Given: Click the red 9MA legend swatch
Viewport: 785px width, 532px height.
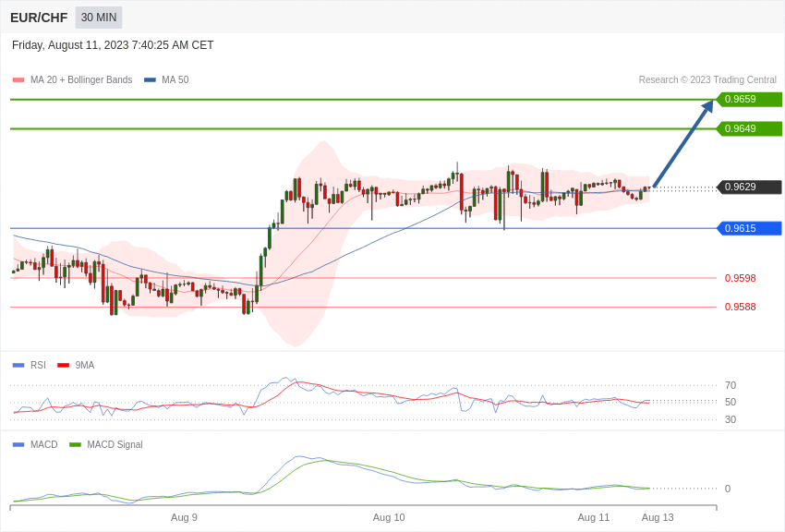Looking at the screenshot, I should [x=63, y=366].
